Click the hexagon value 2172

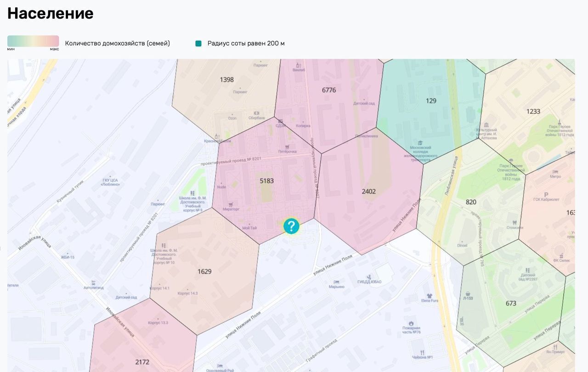click(x=142, y=362)
